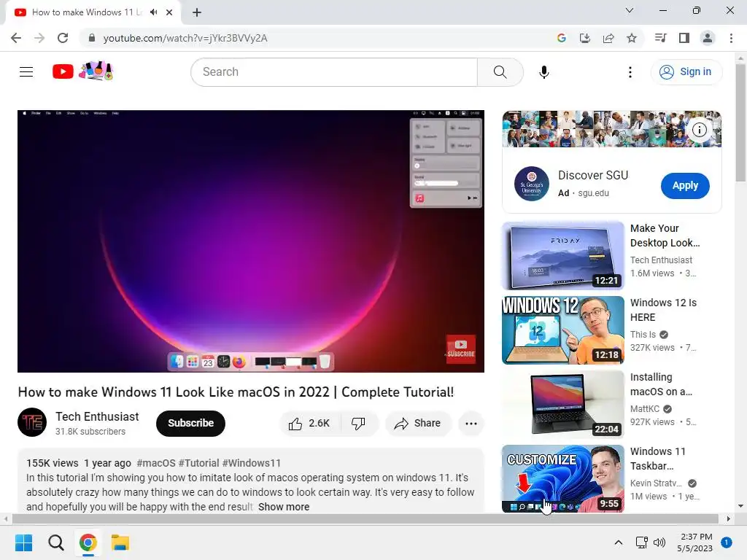Open more actions menu beside Share
Viewport: 747px width, 560px height.
coord(471,424)
